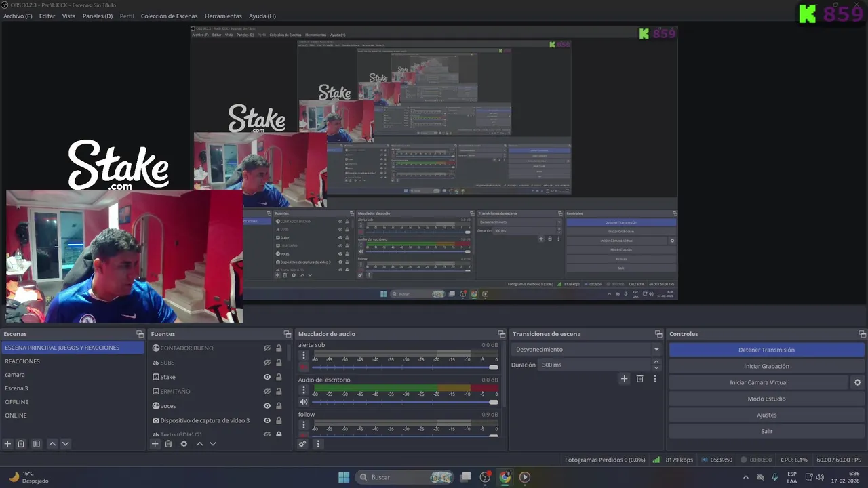Image resolution: width=868 pixels, height=488 pixels.
Task: Show hidden system tray icons chevron
Action: coord(746,477)
